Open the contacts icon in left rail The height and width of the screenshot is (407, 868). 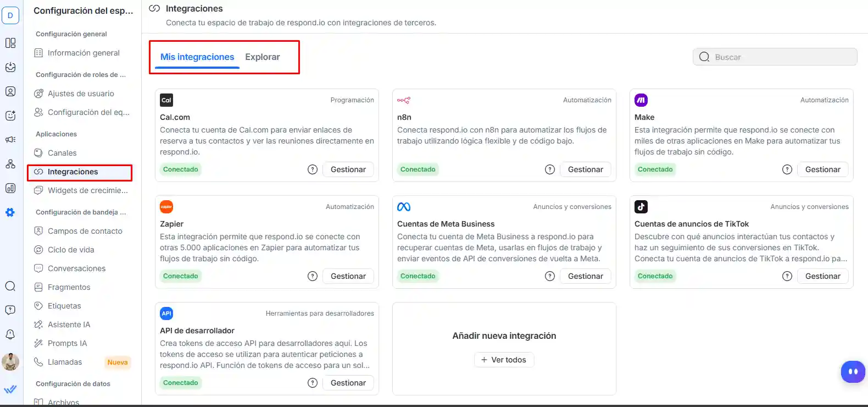coord(10,91)
